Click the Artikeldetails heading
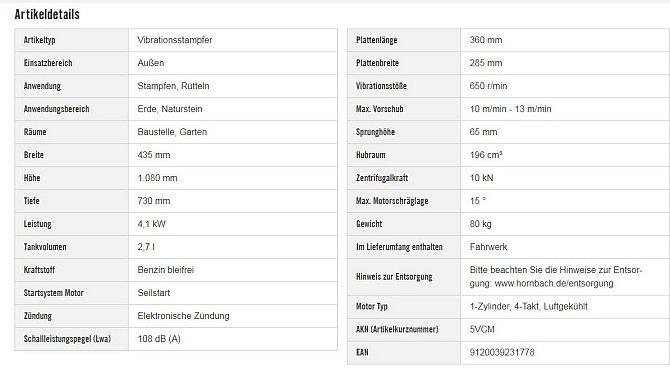 (47, 14)
